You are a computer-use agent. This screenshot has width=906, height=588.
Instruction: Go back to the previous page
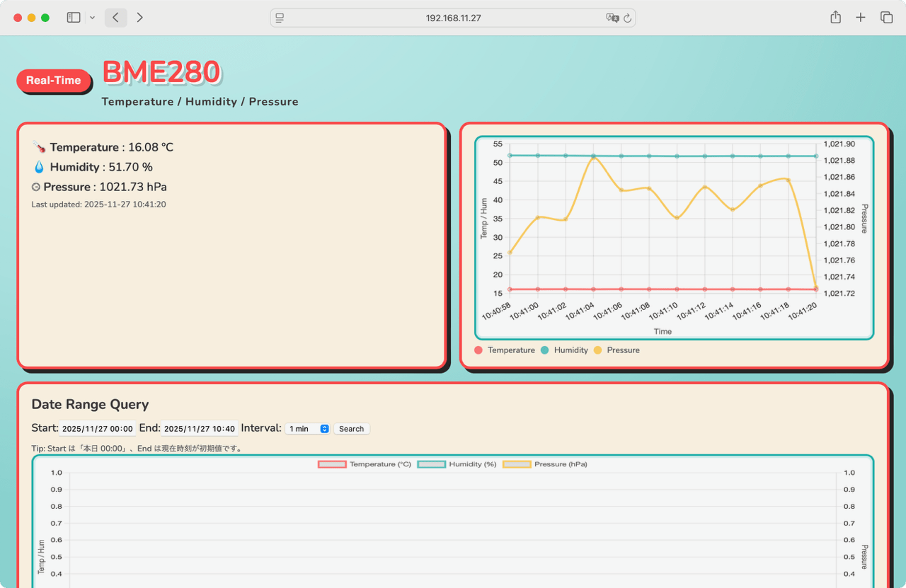click(115, 18)
